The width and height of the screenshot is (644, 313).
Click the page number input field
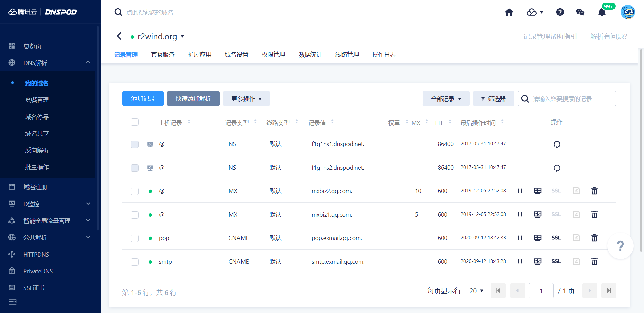point(541,291)
